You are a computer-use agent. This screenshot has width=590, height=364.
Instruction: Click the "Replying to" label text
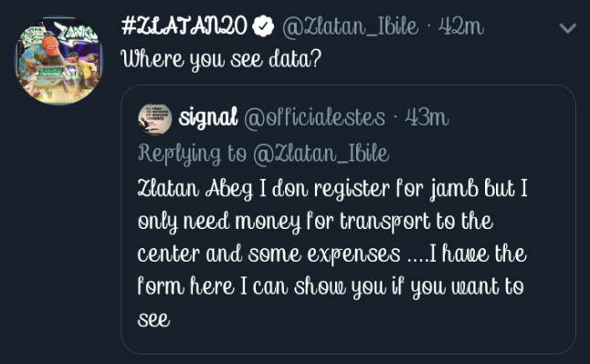pos(193,154)
